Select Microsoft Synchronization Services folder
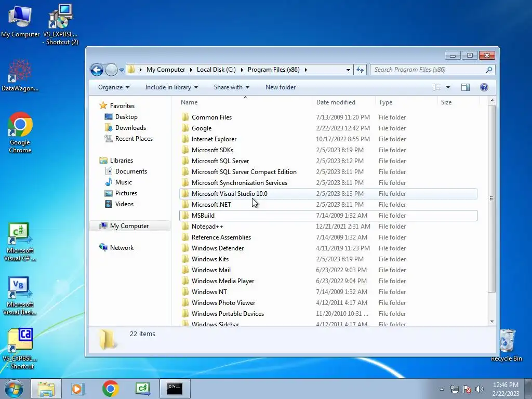The image size is (532, 399). (328, 182)
